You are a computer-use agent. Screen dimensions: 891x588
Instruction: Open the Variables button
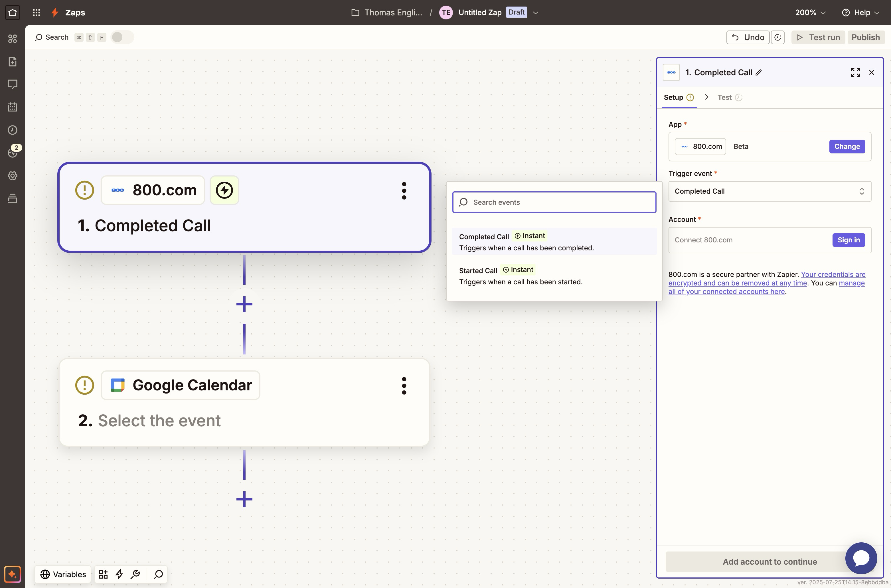tap(63, 574)
